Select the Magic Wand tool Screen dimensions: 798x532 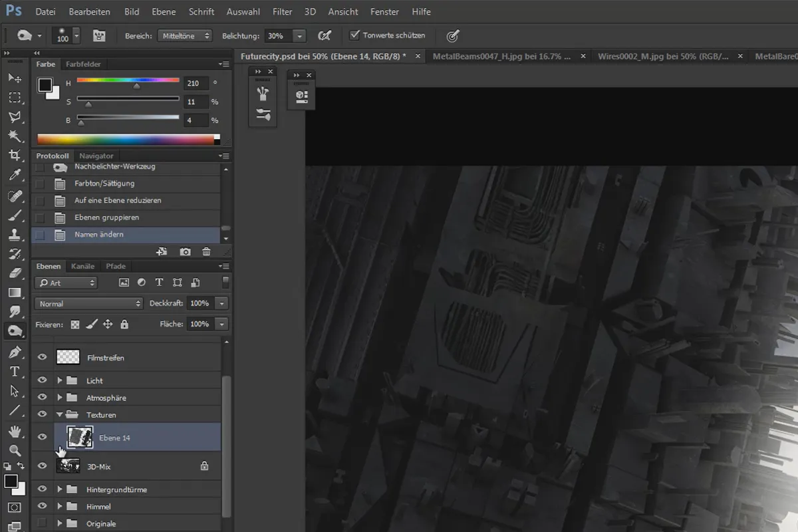pos(14,136)
